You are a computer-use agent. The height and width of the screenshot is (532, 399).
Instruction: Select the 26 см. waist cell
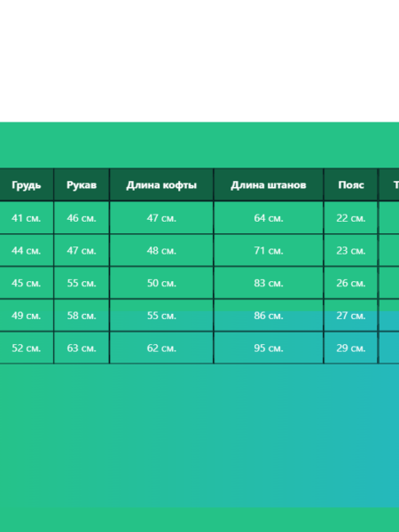351,283
